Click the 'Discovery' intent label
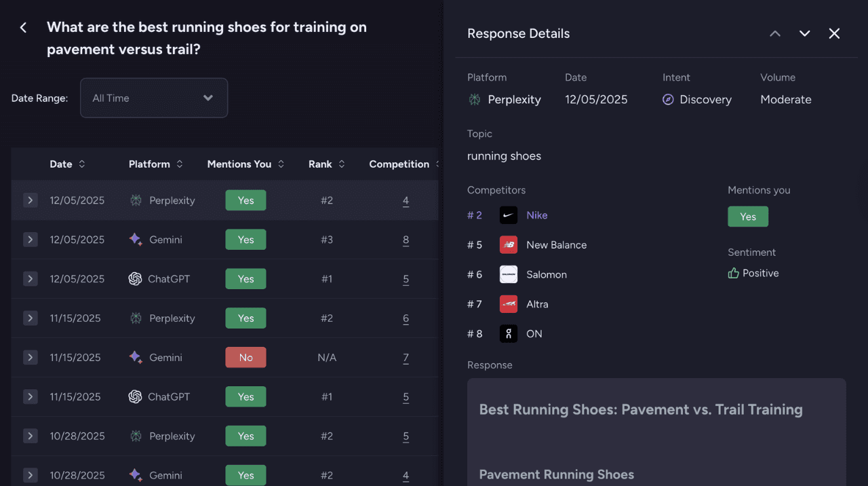The height and width of the screenshot is (486, 868). pyautogui.click(x=706, y=100)
